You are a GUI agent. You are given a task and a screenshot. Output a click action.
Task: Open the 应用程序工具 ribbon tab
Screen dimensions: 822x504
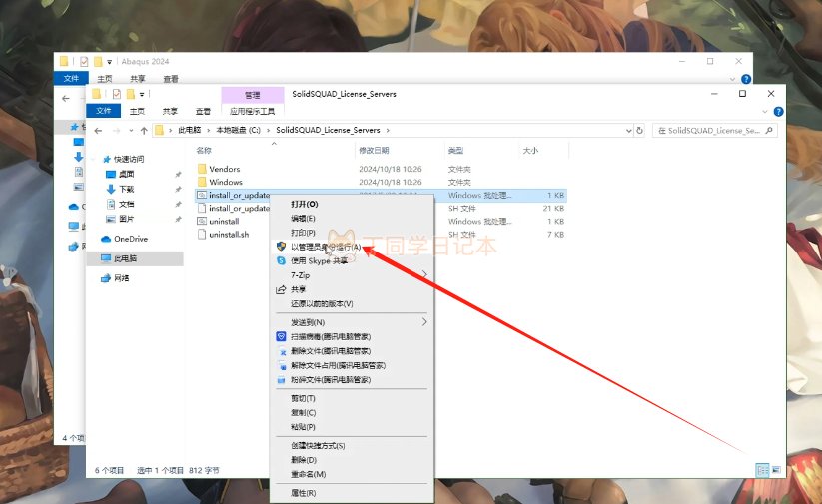tap(252, 111)
